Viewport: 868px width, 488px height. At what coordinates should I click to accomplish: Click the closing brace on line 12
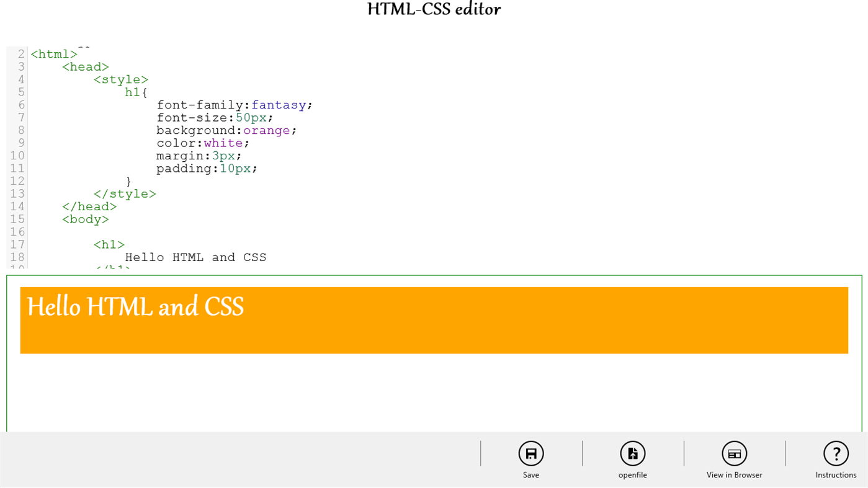pyautogui.click(x=129, y=182)
